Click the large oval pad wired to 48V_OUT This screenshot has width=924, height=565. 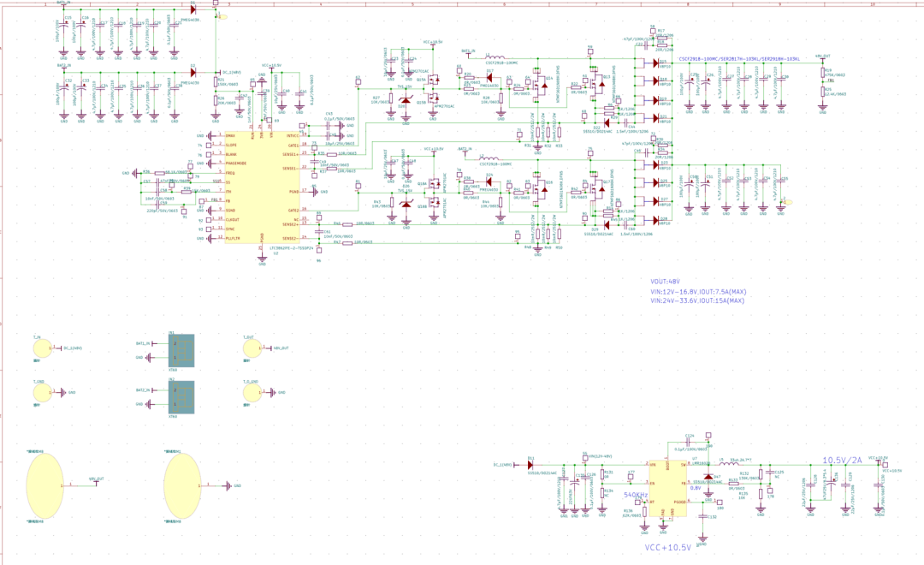point(44,485)
